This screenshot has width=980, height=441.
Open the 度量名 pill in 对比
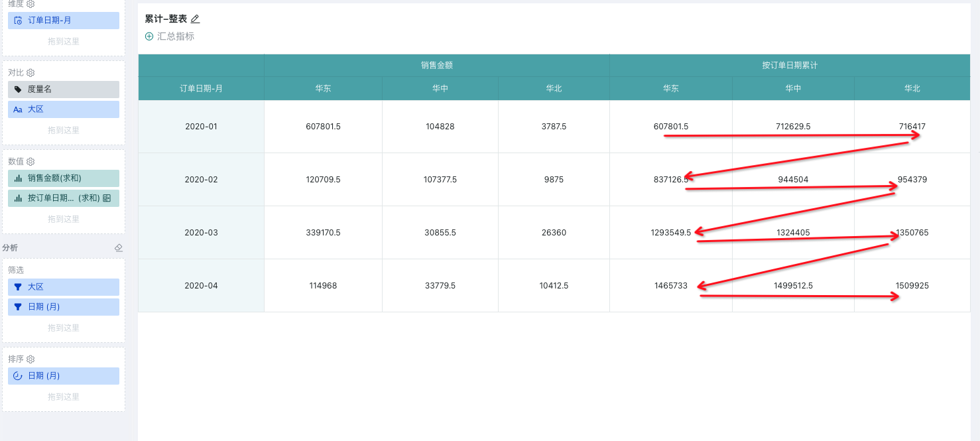click(64, 90)
